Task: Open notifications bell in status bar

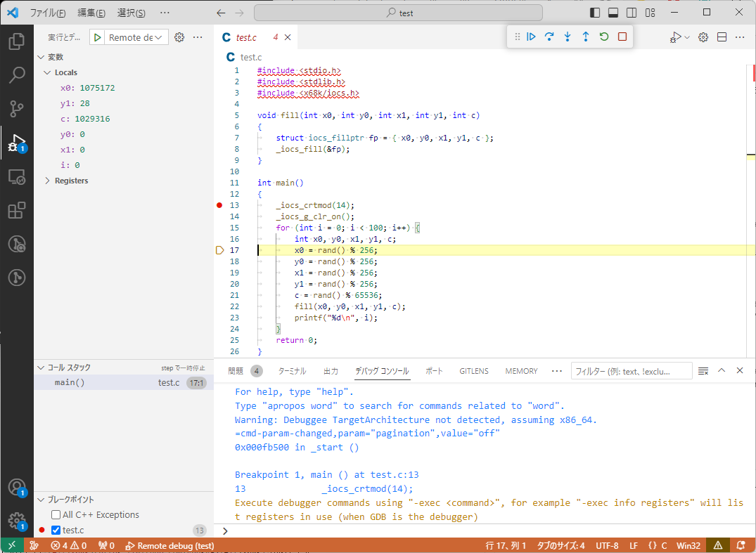Action: 741,546
